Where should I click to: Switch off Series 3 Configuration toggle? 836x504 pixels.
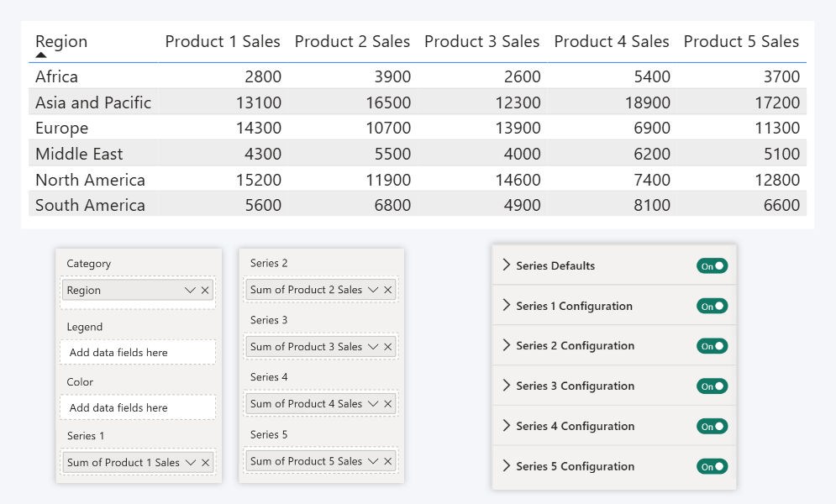[x=712, y=386]
